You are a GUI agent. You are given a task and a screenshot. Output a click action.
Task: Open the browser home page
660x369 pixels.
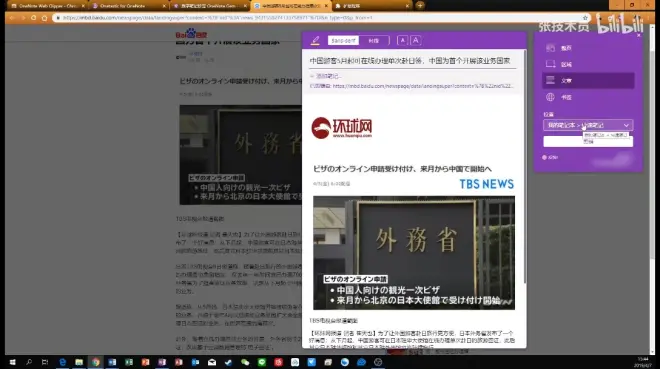pos(45,18)
